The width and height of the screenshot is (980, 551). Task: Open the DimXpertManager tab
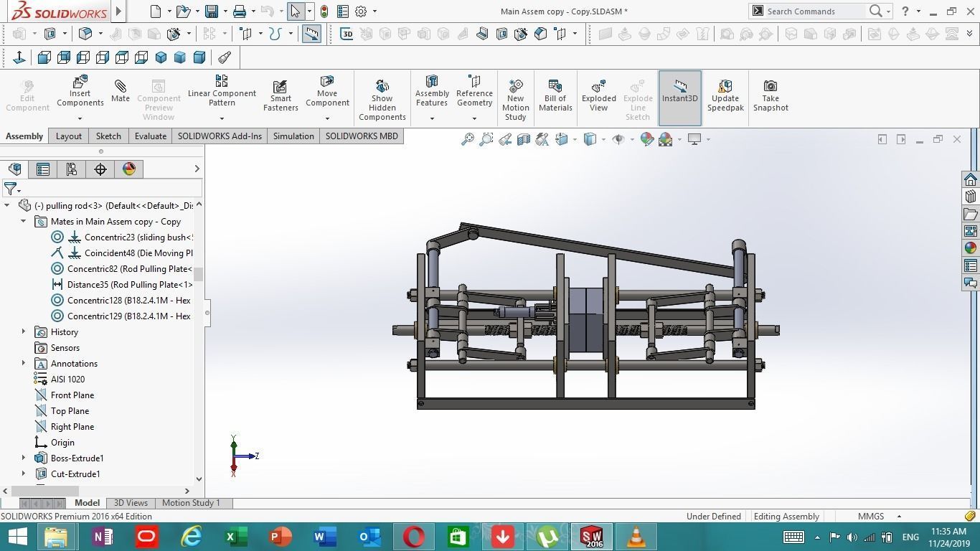click(100, 169)
